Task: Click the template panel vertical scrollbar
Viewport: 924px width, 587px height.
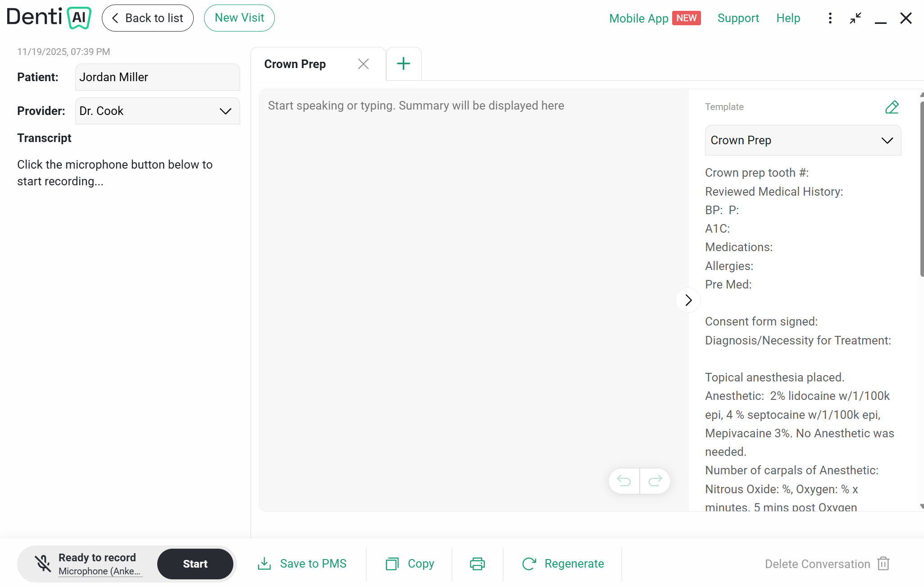Action: (921, 189)
